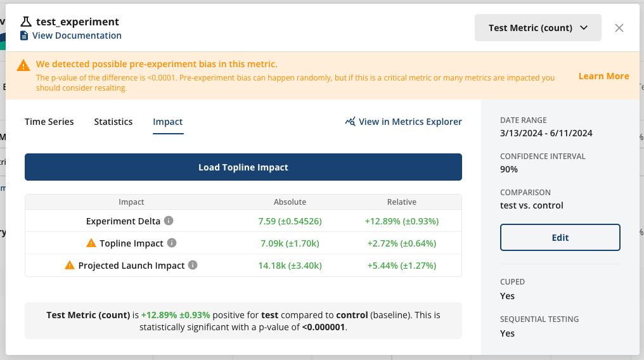
Task: Close the test_experiment dialog
Action: [x=619, y=28]
